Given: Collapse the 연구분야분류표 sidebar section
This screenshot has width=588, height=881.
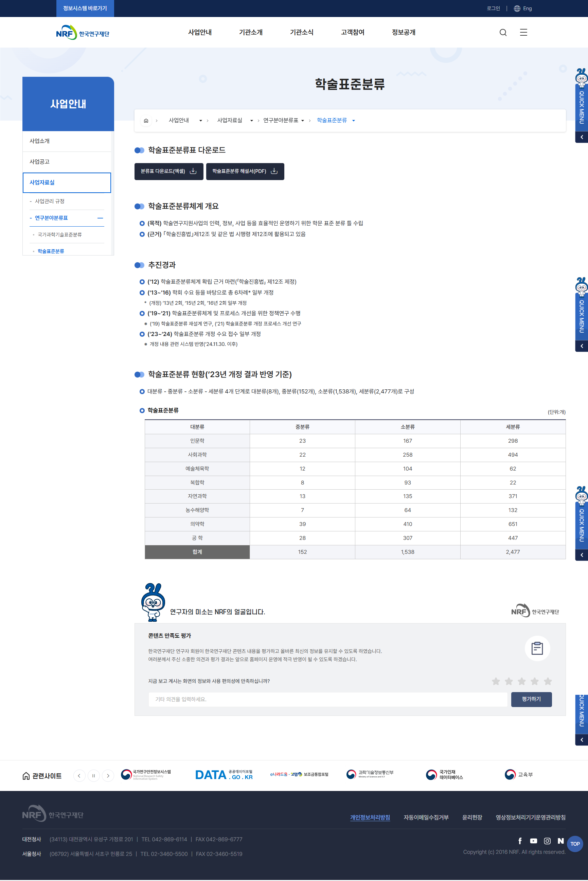Looking at the screenshot, I should pos(100,218).
